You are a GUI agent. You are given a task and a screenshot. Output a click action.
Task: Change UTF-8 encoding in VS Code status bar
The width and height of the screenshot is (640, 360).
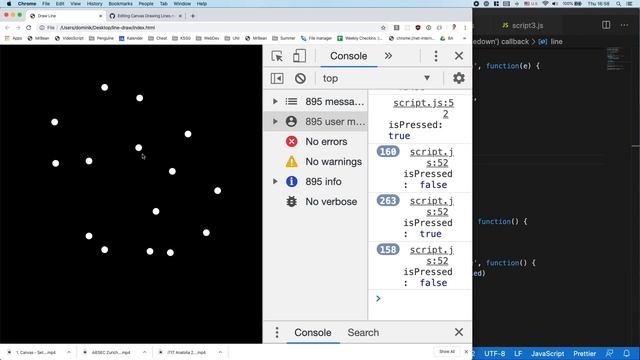(495, 353)
